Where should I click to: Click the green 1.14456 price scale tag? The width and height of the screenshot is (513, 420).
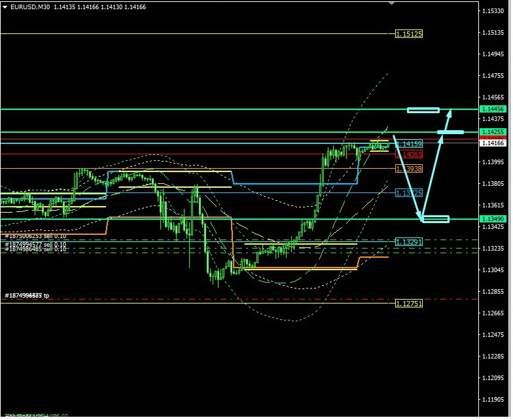(491, 109)
